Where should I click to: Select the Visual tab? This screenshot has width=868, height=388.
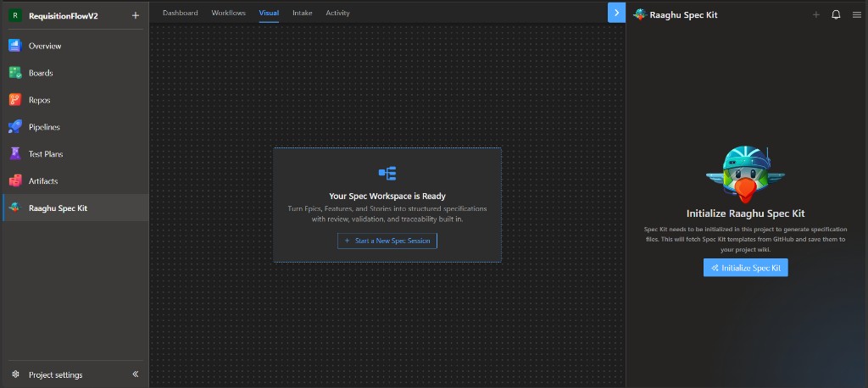tap(269, 13)
